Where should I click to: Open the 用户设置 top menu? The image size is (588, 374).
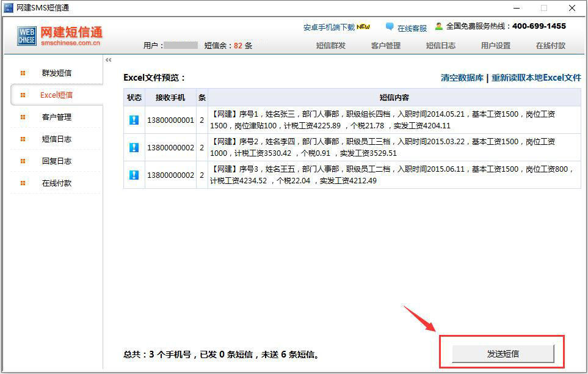tap(496, 46)
